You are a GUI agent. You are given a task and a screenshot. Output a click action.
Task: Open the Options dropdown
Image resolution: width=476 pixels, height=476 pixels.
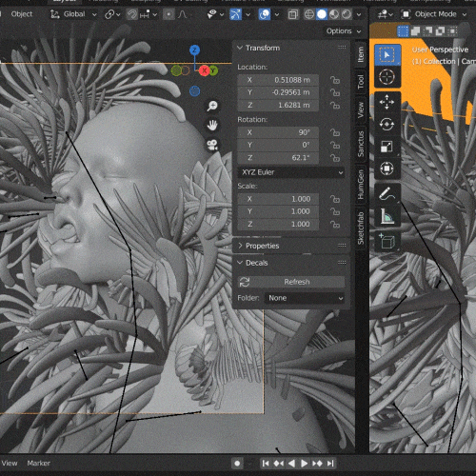pyautogui.click(x=344, y=31)
